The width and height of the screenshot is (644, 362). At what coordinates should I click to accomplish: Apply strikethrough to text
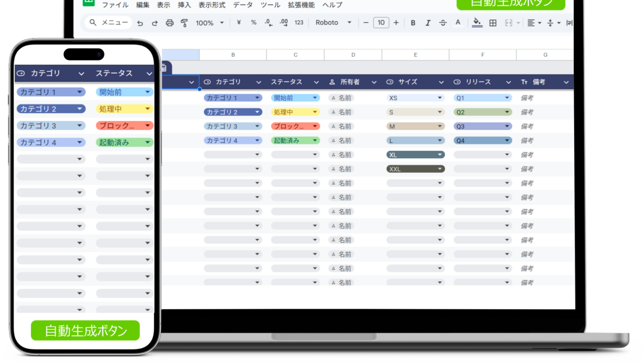[443, 23]
